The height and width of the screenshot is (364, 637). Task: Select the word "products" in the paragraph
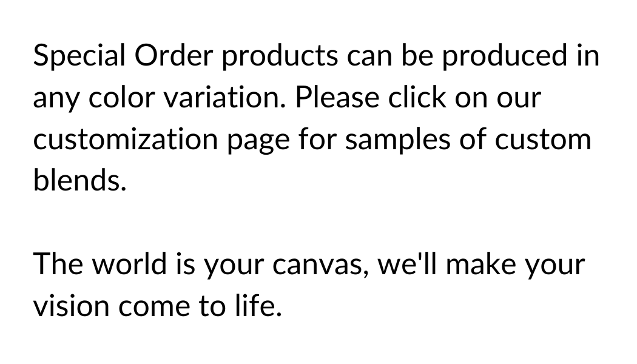[280, 56]
